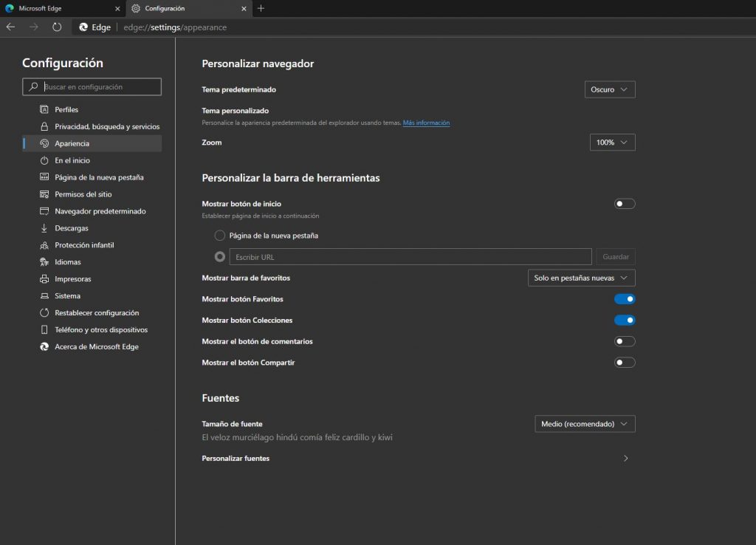Click the Edge favicon on first tab
This screenshot has width=756, height=545.
coord(9,9)
